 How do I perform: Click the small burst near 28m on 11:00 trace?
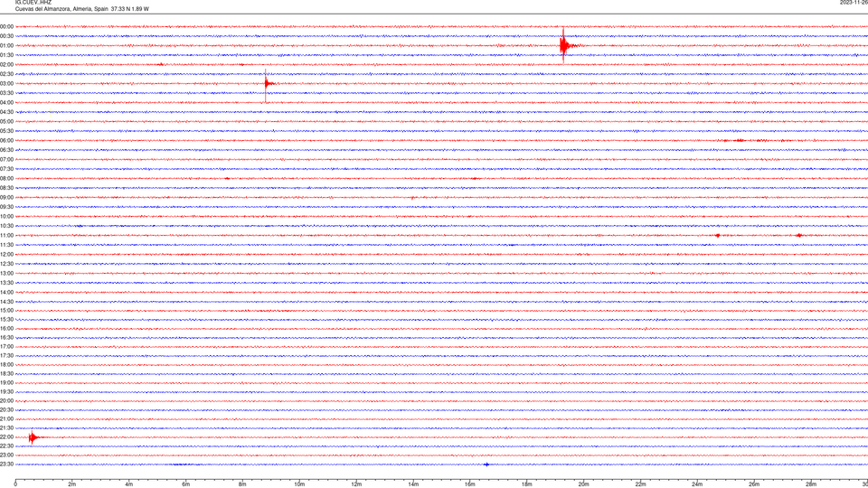coord(798,236)
